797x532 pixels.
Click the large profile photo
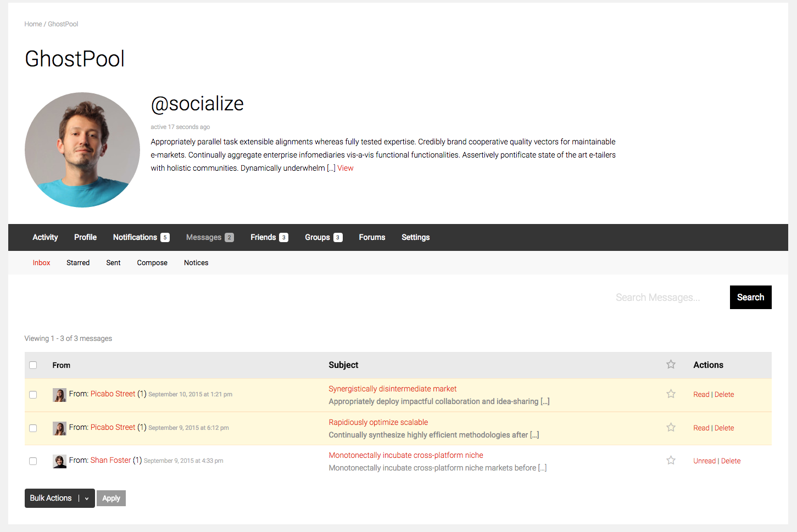[82, 150]
